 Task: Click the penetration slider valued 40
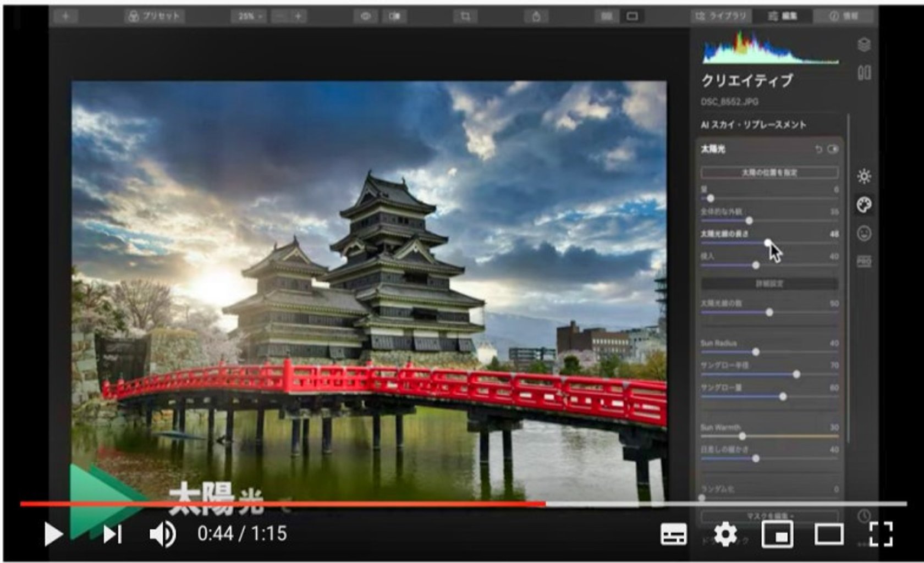point(769,265)
